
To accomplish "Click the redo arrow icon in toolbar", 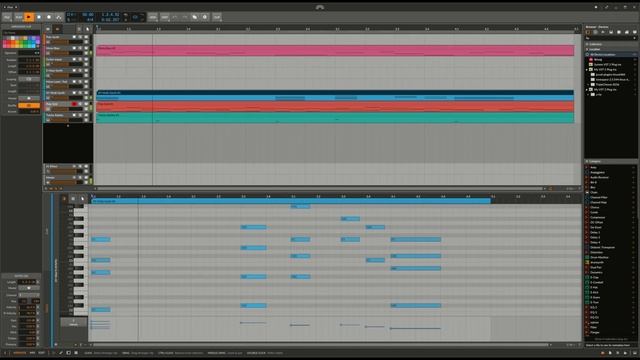I will pos(185,17).
